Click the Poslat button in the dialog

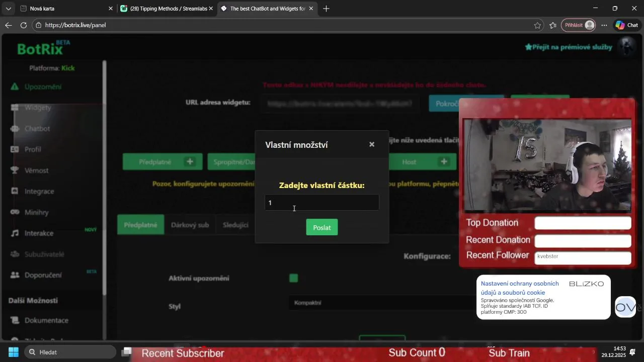point(322,227)
